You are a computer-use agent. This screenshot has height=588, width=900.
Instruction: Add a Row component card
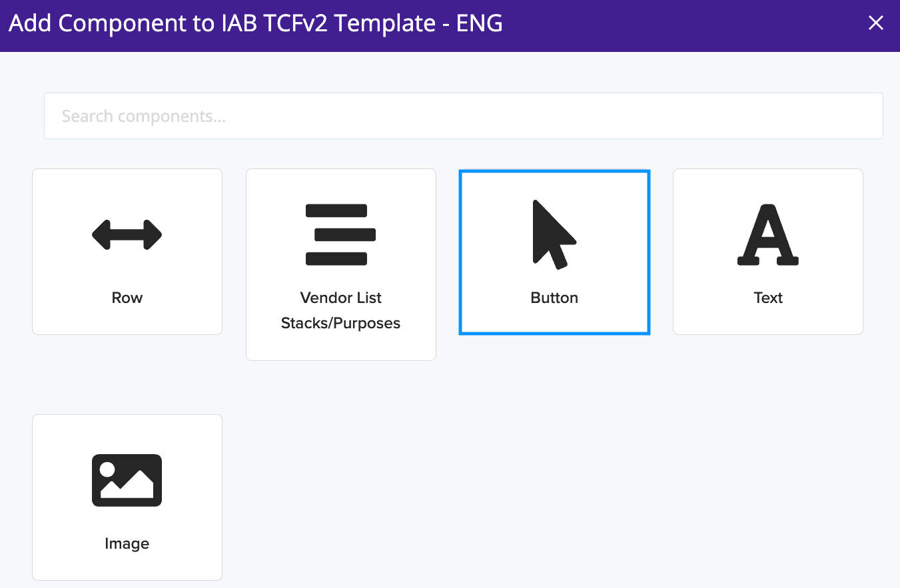point(127,252)
